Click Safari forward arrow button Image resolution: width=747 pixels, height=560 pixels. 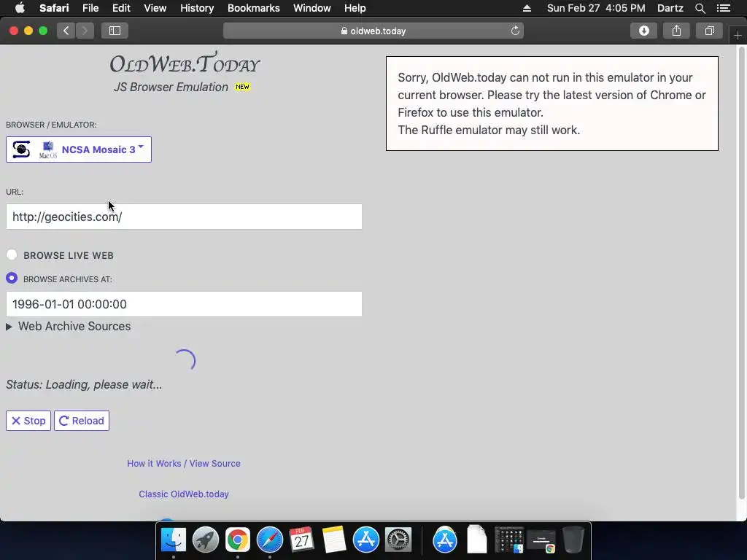click(85, 31)
